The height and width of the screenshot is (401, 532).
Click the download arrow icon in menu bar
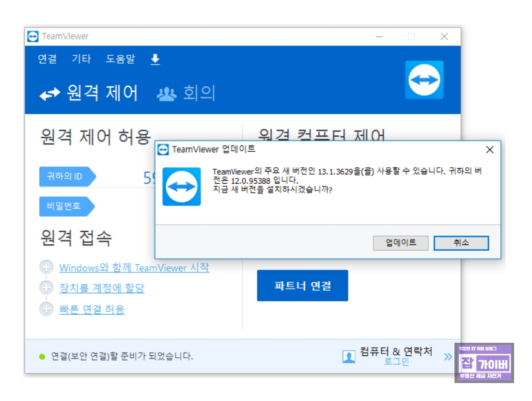point(155,59)
